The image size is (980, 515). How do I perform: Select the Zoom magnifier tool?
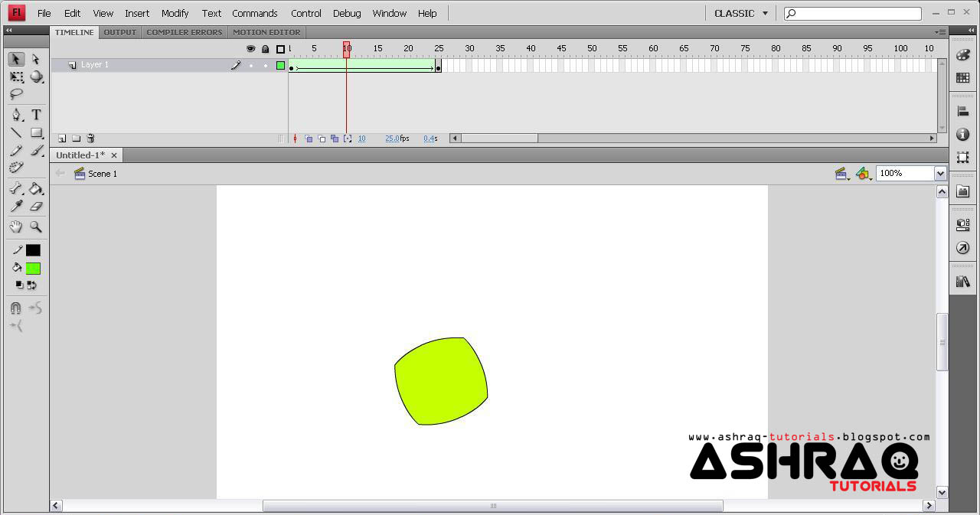pos(35,227)
